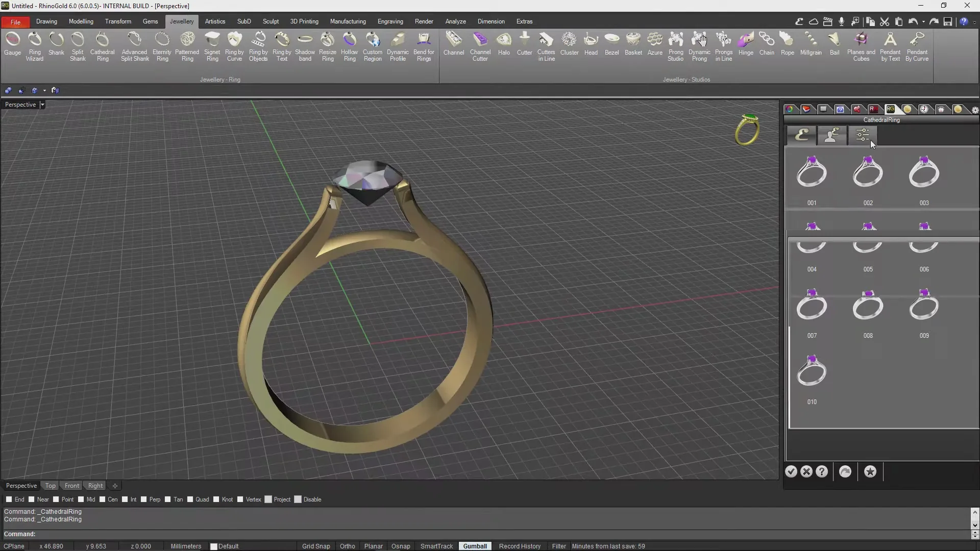Open the undo history dropdown arrow
980x551 pixels.
tap(923, 21)
